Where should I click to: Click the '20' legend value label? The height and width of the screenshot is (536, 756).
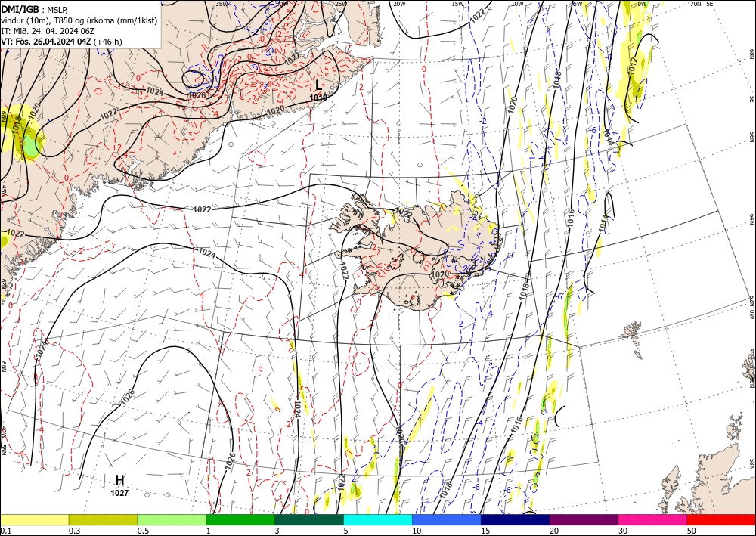[x=554, y=531]
